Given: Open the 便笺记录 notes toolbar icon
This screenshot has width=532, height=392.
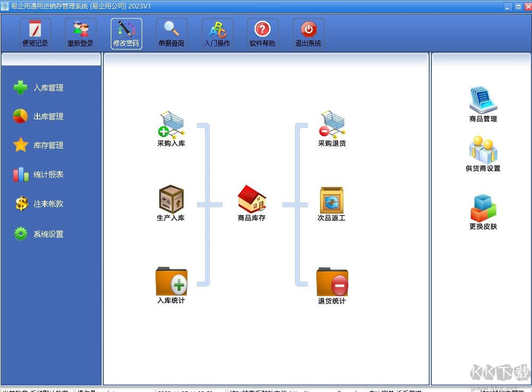Looking at the screenshot, I should 35,33.
